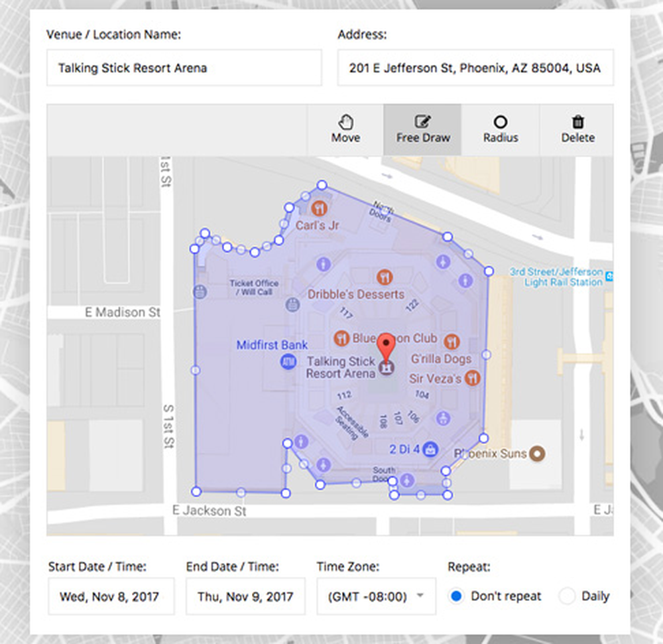
Task: Click the 2 Di 4 shop icon
Action: point(430,449)
